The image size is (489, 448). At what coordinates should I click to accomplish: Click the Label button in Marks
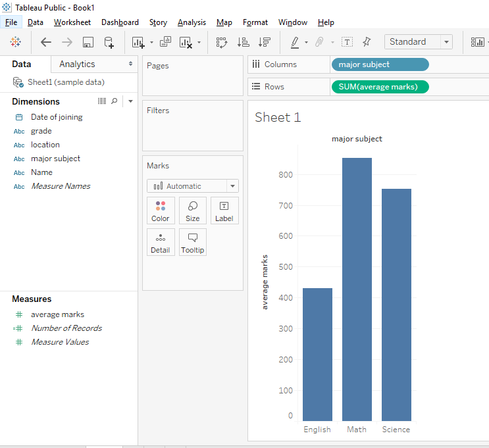[224, 211]
